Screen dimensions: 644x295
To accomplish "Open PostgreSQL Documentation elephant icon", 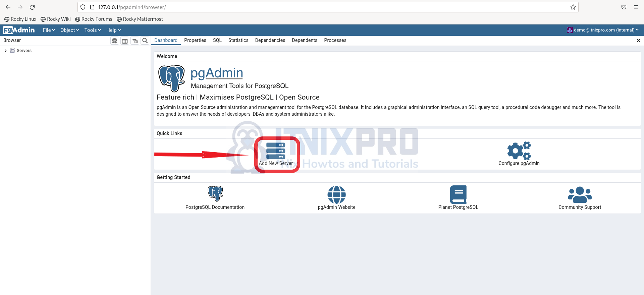I will pyautogui.click(x=215, y=194).
